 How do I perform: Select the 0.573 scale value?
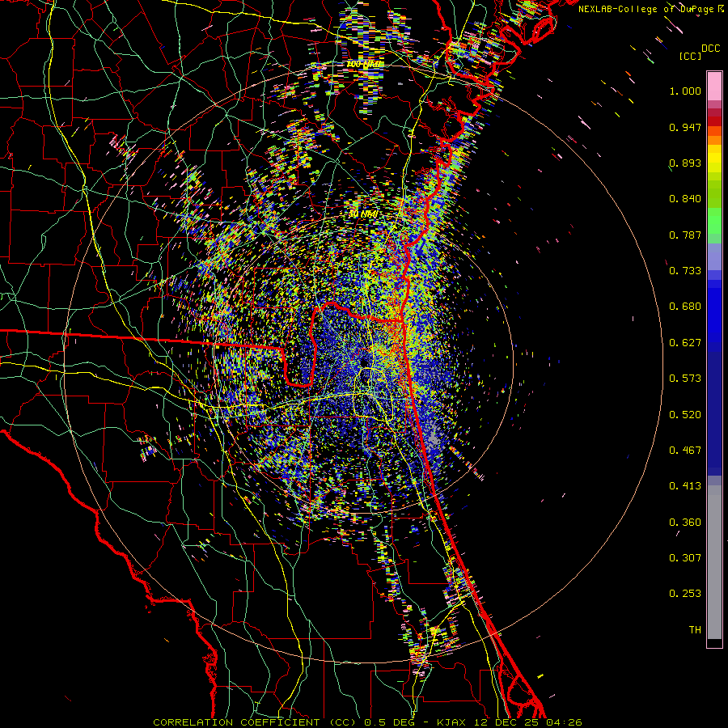[685, 379]
